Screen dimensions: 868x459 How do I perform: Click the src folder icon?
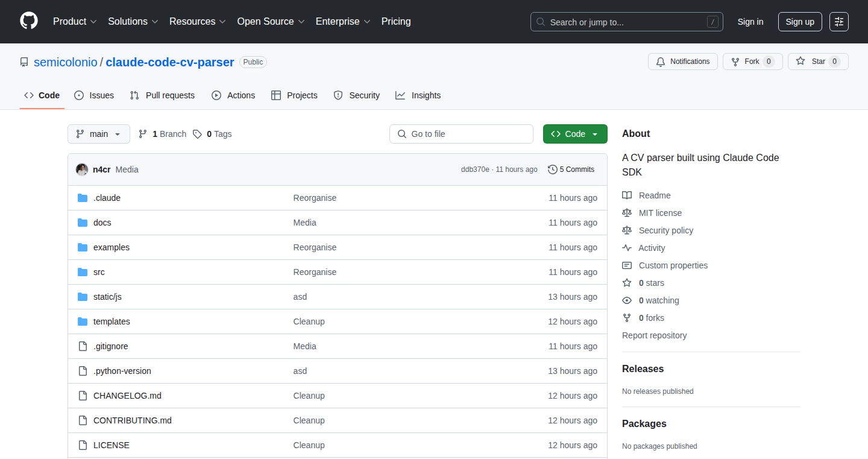point(83,272)
